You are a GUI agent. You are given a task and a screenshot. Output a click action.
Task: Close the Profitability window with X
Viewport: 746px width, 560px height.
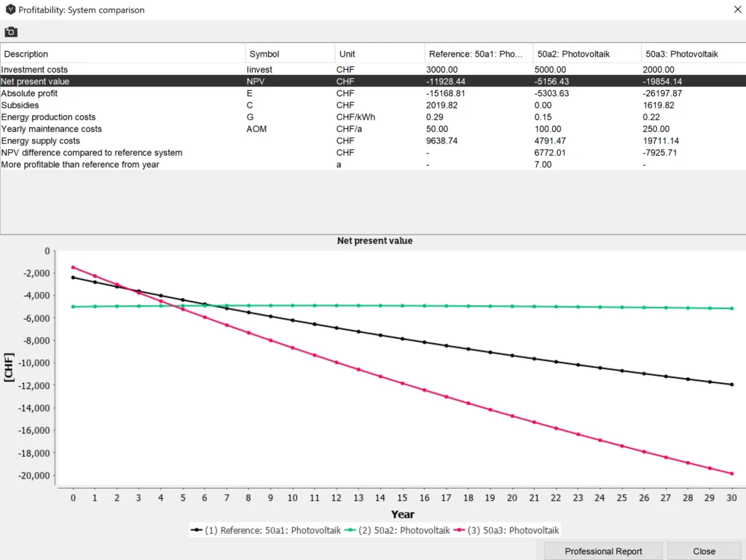point(735,10)
